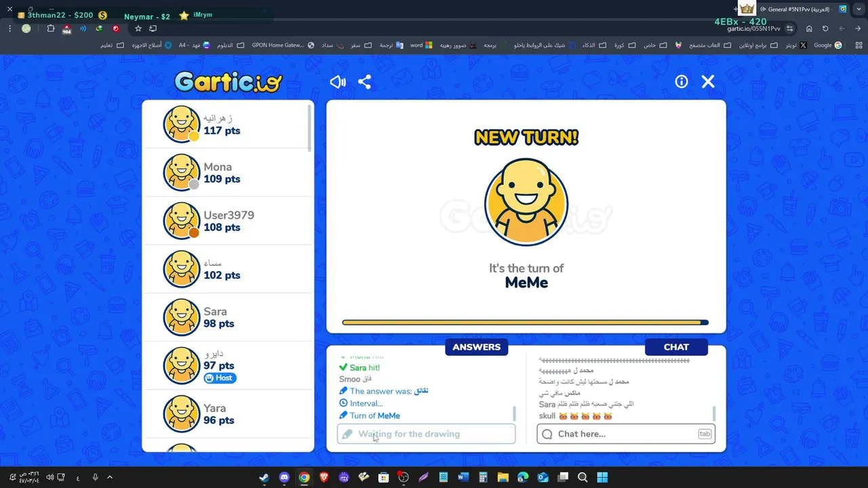Focus the Chat here input

(x=626, y=434)
